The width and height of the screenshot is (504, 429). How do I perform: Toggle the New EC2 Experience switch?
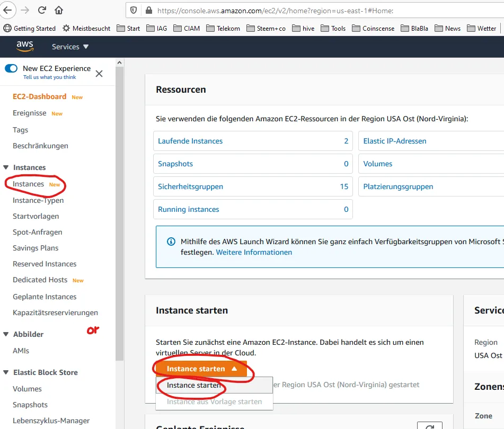(11, 68)
